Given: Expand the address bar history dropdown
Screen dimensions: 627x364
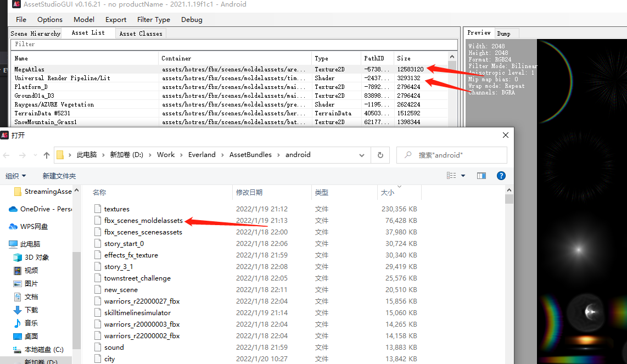Looking at the screenshot, I should [362, 155].
